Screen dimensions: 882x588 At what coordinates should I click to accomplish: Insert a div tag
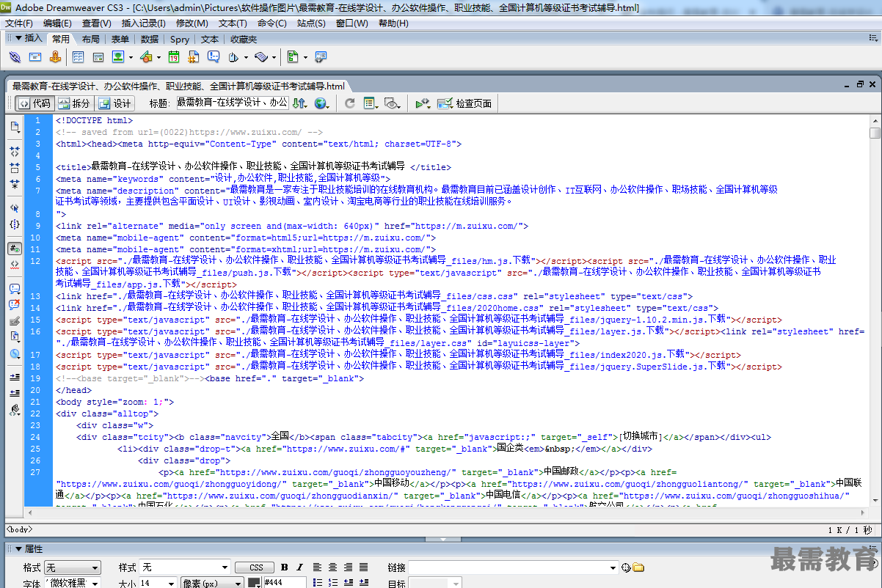tap(98, 57)
